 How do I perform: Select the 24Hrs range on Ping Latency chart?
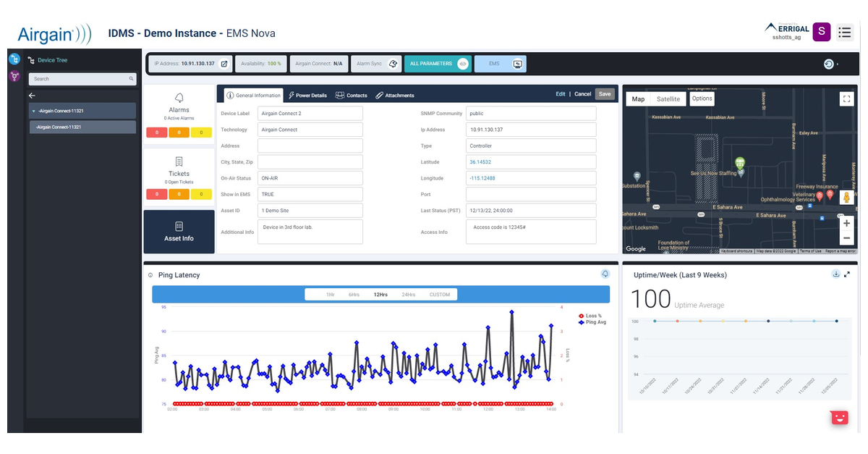click(x=407, y=294)
